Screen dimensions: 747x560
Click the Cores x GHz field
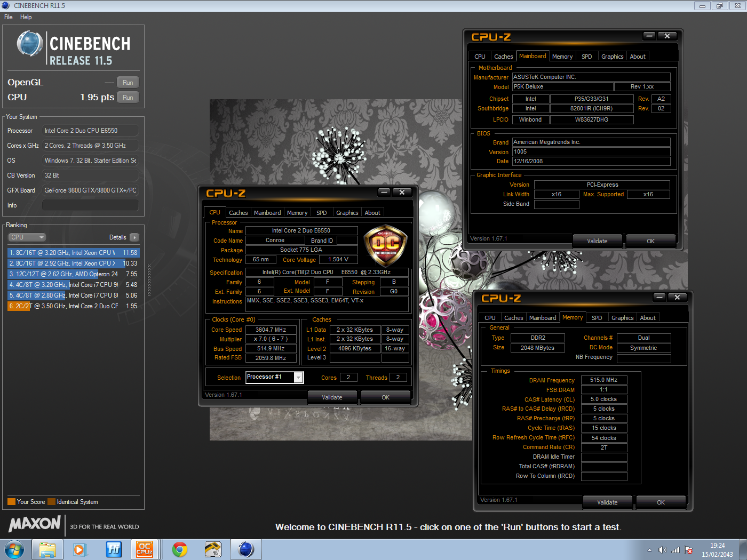tap(90, 146)
